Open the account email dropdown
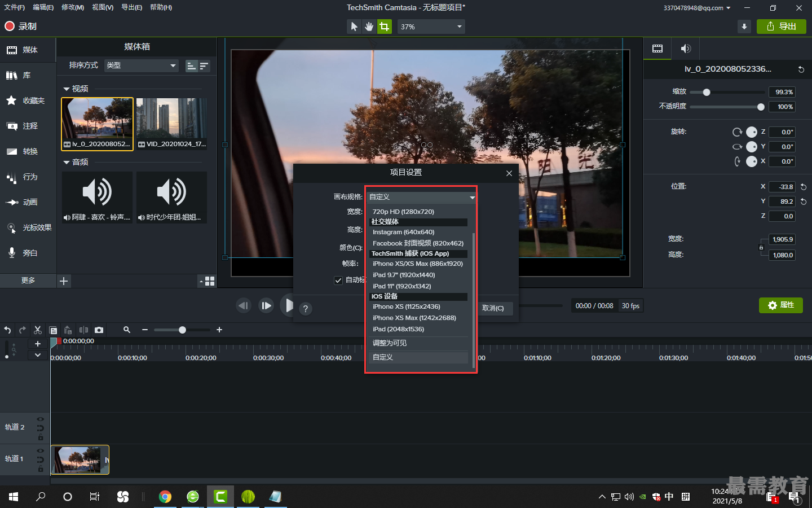This screenshot has width=812, height=508. click(x=697, y=8)
